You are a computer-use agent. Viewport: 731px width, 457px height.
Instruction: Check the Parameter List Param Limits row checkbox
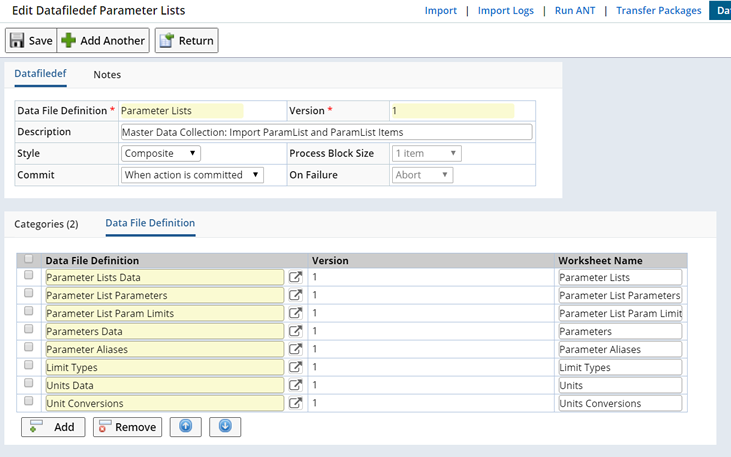coord(28,311)
